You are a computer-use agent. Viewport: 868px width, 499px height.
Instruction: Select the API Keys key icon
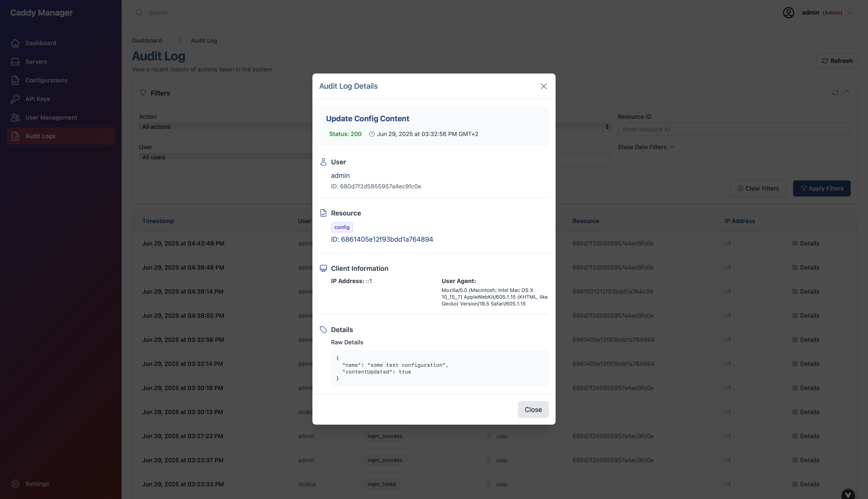point(15,99)
